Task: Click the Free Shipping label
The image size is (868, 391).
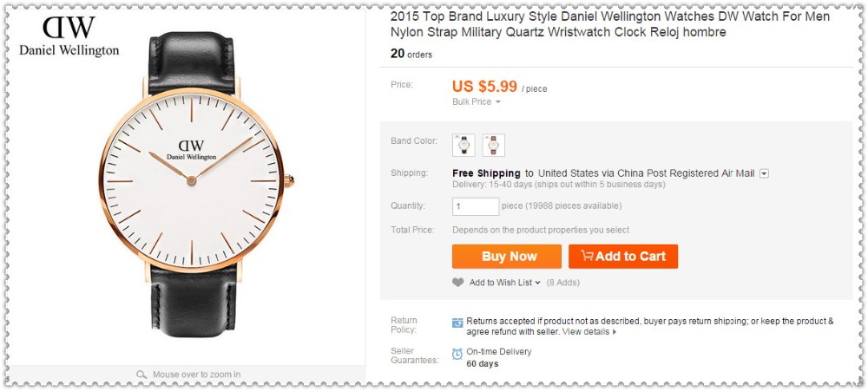Action: (486, 173)
